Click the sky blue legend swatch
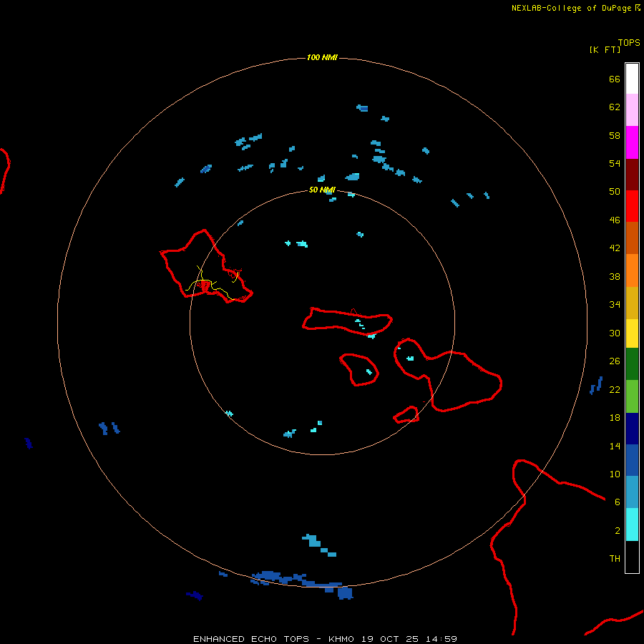The height and width of the screenshot is (644, 644). point(632,492)
